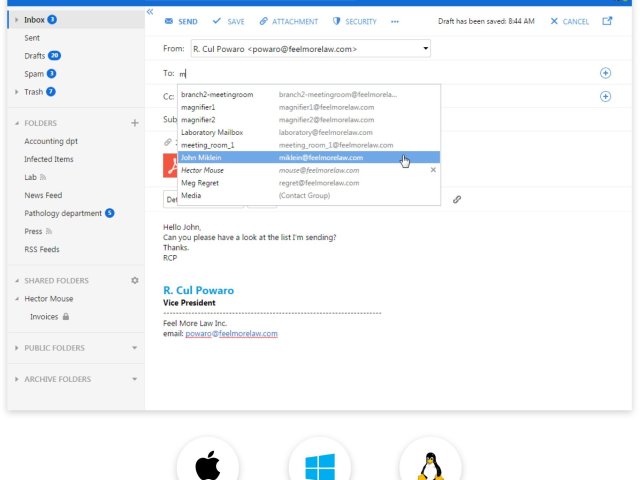The image size is (640, 480).
Task: Expand the Trash folder tree
Action: [x=16, y=92]
